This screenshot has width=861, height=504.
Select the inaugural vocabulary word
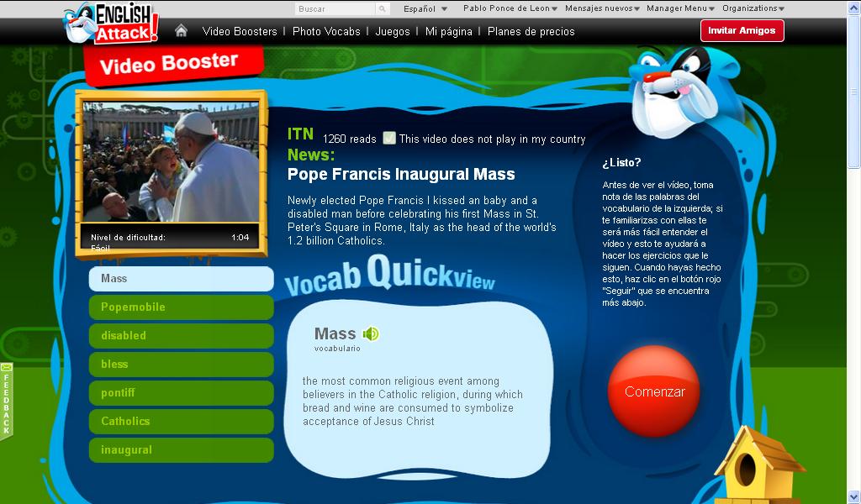pyautogui.click(x=182, y=449)
